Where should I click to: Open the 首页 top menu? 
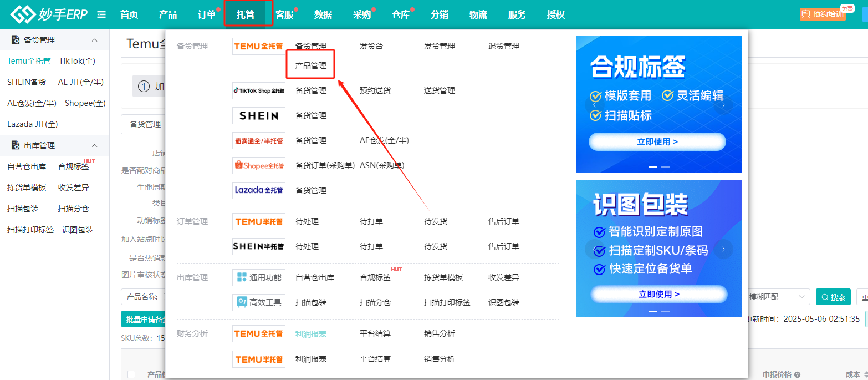point(129,14)
